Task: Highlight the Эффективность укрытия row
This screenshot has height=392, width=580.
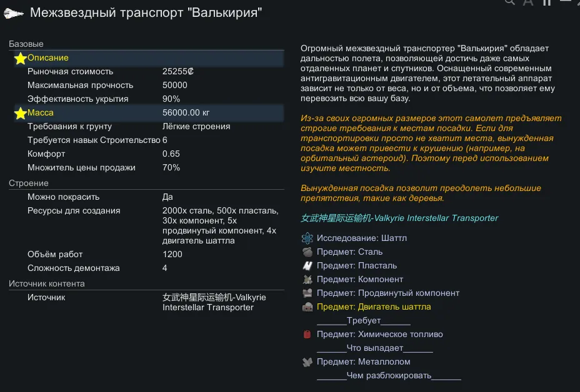Action: pyautogui.click(x=146, y=99)
